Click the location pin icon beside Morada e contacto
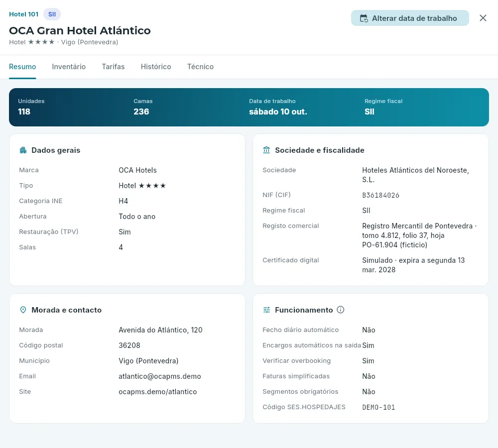 23,310
